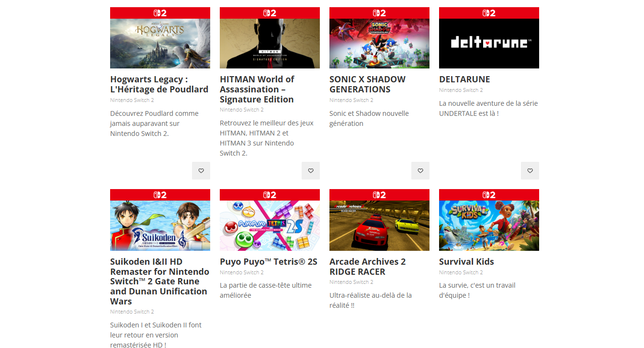The width and height of the screenshot is (644, 348).
Task: Select Switch 2 logo banner above Survival Kids
Action: (489, 195)
